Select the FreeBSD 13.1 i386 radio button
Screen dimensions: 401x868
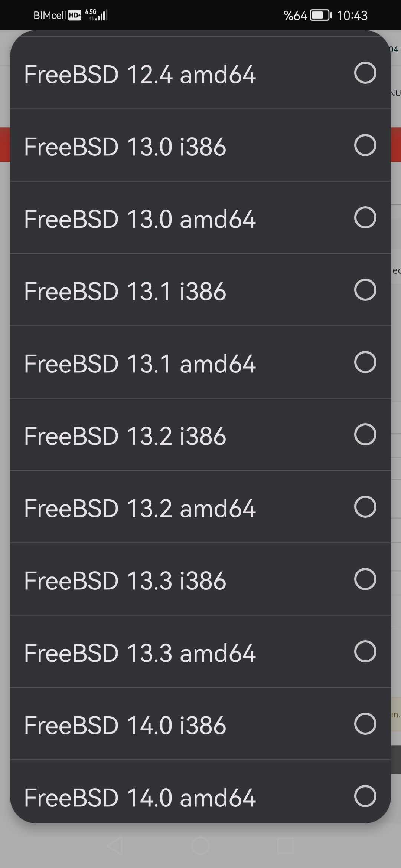click(x=365, y=290)
